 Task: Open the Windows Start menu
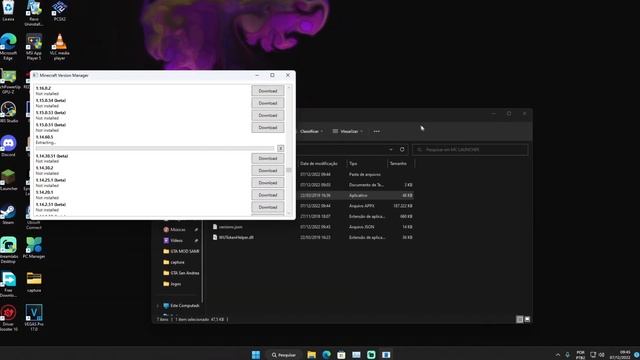[256, 355]
